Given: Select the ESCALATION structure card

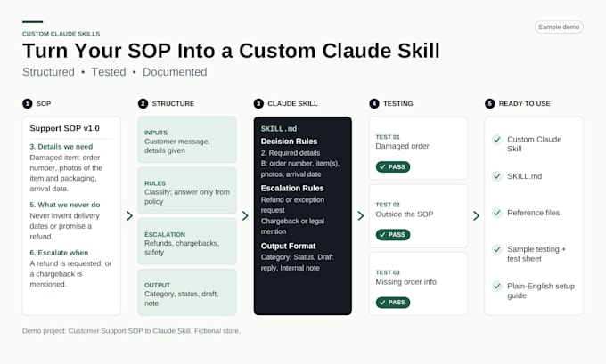Looking at the screenshot, I should 187,241.
